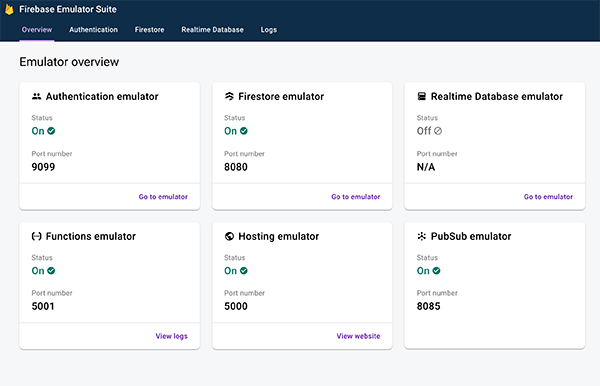The height and width of the screenshot is (386, 600).
Task: Click port number 9099
Action: [x=43, y=167]
